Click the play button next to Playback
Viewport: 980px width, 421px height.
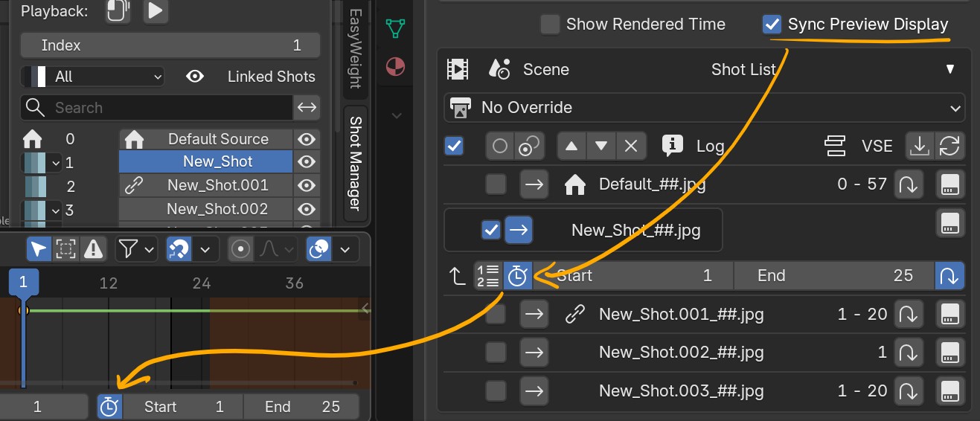click(156, 10)
